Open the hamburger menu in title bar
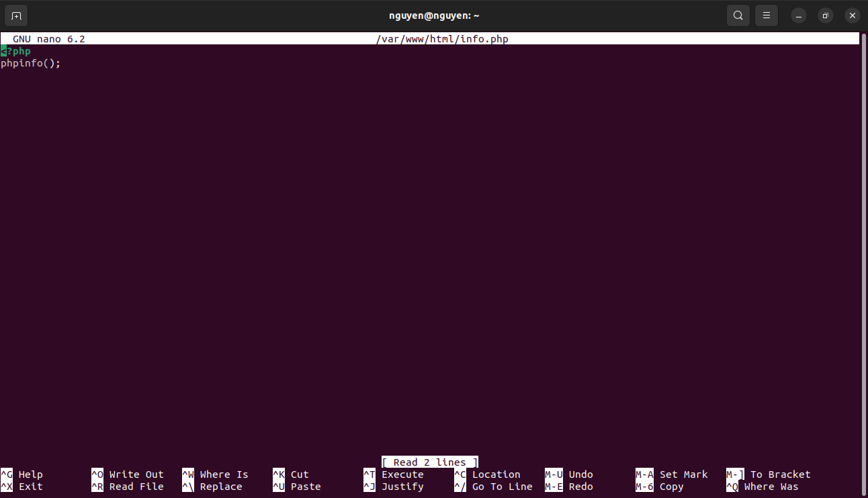 coord(767,15)
